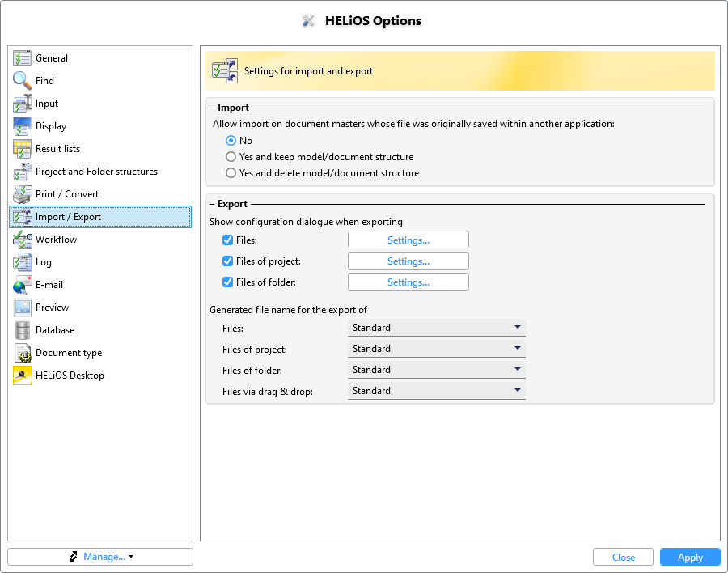Open the 'Files:' file name dropdown
Viewport: 728px width, 573px height.
point(437,328)
